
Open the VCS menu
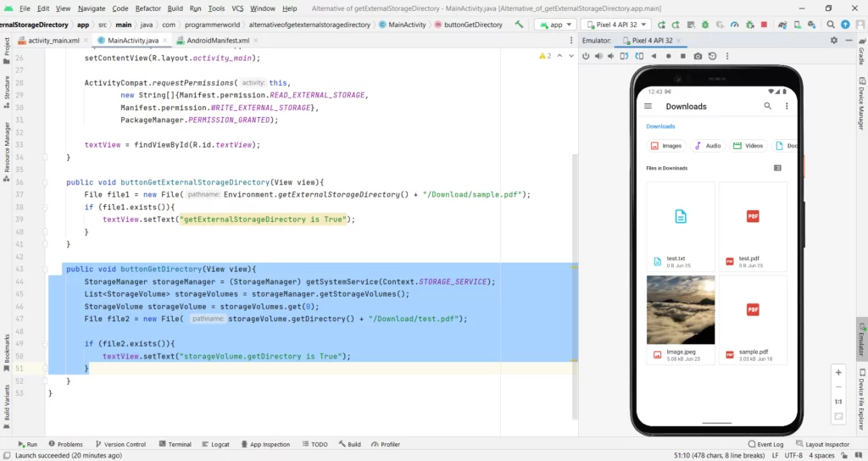pyautogui.click(x=237, y=8)
